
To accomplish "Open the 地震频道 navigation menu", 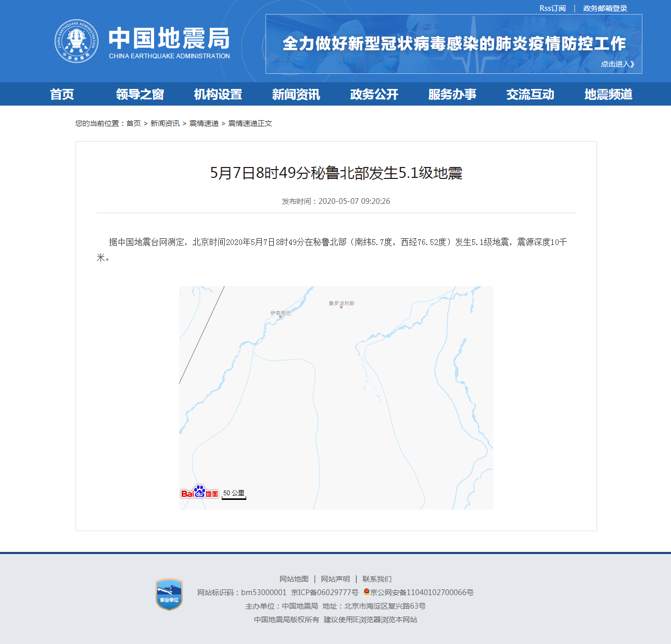I will coord(608,94).
